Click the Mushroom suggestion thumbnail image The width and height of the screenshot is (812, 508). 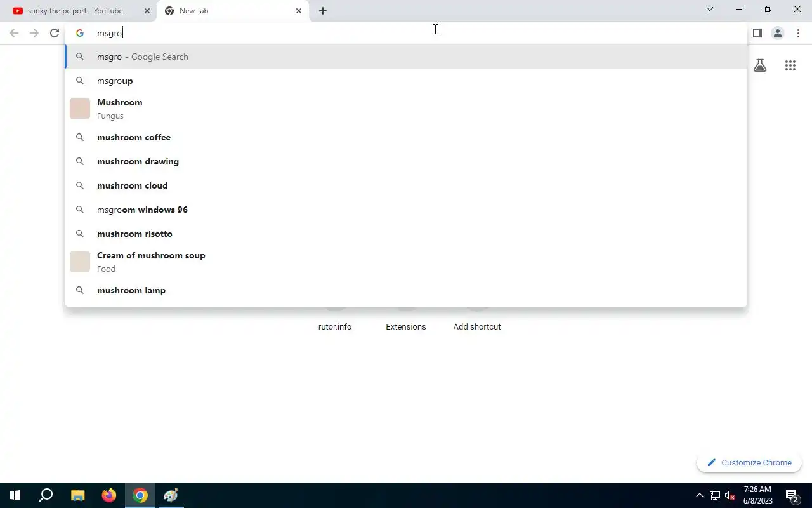coord(80,109)
